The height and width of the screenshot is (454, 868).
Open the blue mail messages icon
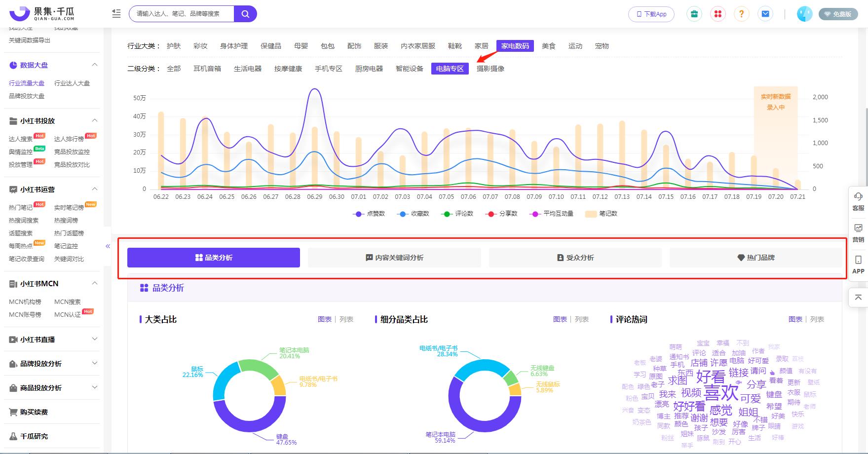coord(765,14)
